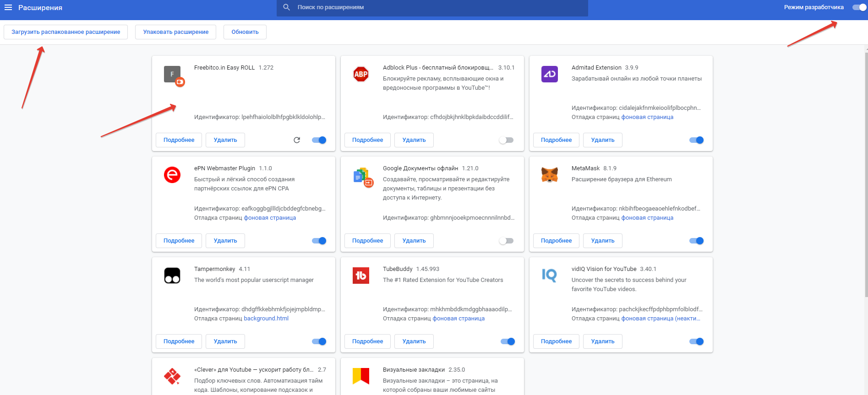Image resolution: width=868 pixels, height=395 pixels.
Task: Click the Расширения page title
Action: point(40,7)
